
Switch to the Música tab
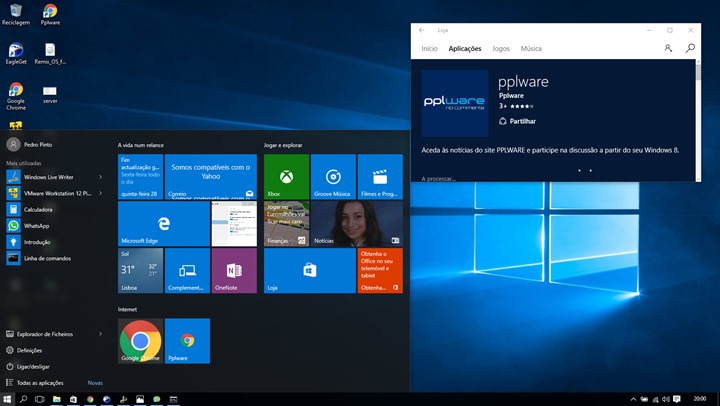coord(531,49)
